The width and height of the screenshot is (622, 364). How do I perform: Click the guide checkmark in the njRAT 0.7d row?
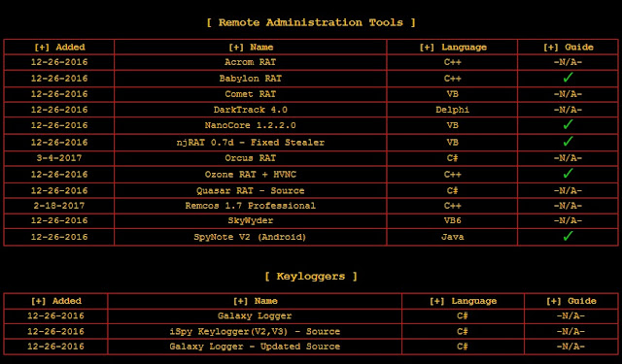point(568,142)
